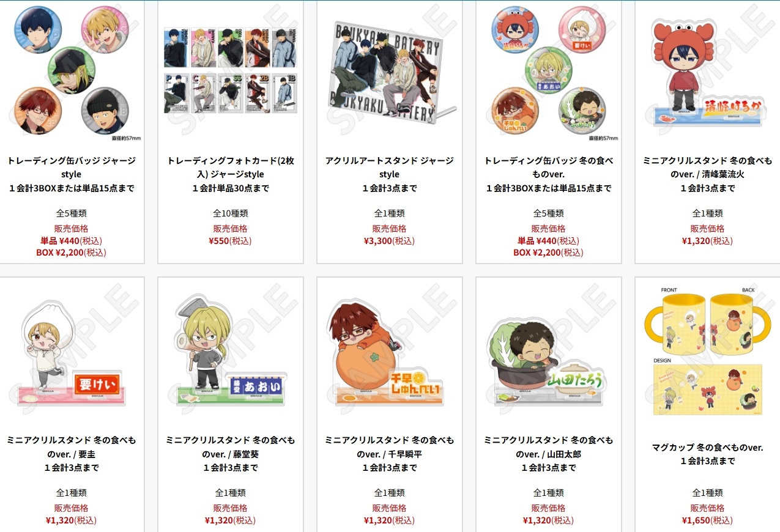
Task: Select アクリルアートスタンド ジャージstyle title
Action: [390, 168]
